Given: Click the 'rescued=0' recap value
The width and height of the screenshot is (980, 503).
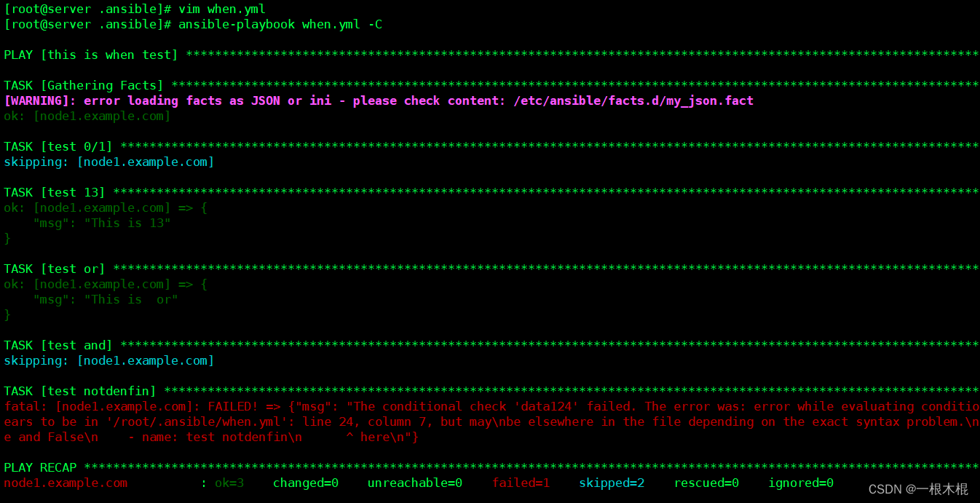Looking at the screenshot, I should [x=706, y=483].
